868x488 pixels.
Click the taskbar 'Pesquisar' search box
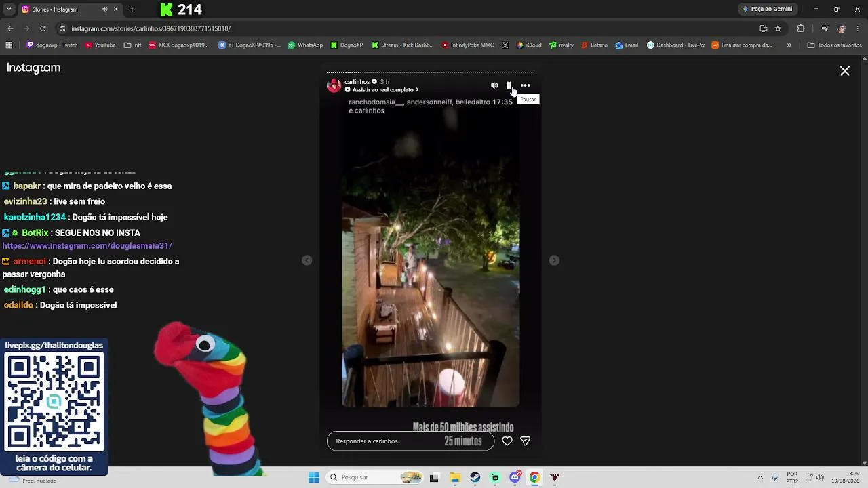(x=375, y=477)
